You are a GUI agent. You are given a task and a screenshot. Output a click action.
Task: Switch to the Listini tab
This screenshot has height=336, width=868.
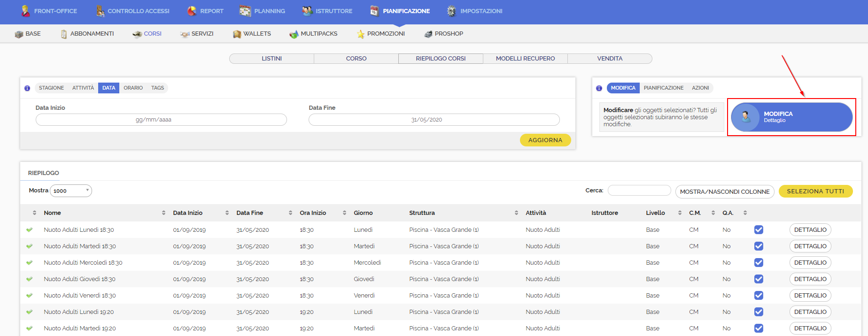(x=271, y=59)
